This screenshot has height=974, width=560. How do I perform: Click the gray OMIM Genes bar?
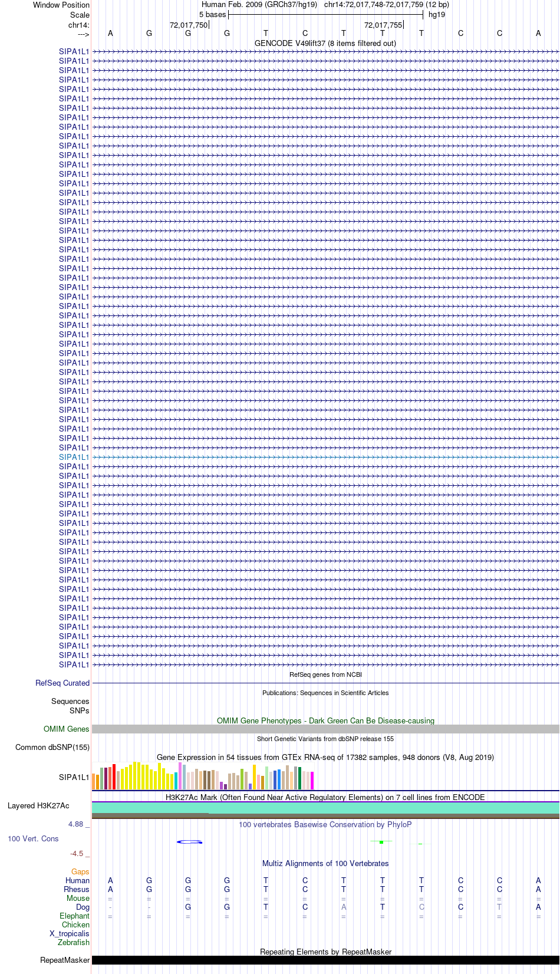325,729
